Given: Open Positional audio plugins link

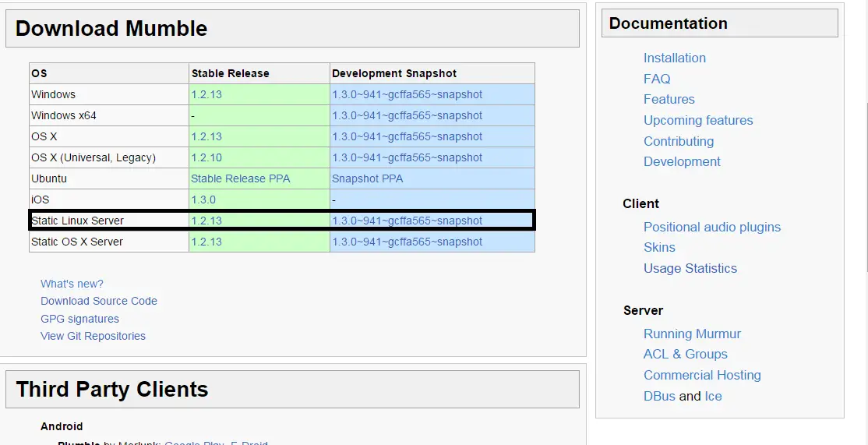Looking at the screenshot, I should [712, 227].
